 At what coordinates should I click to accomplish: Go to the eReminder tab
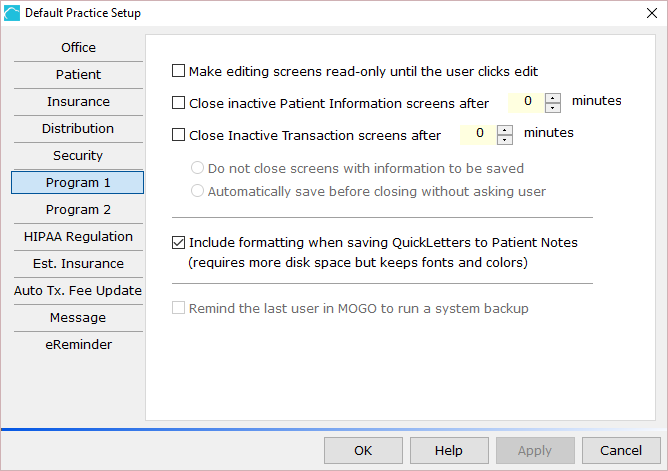pyautogui.click(x=78, y=345)
